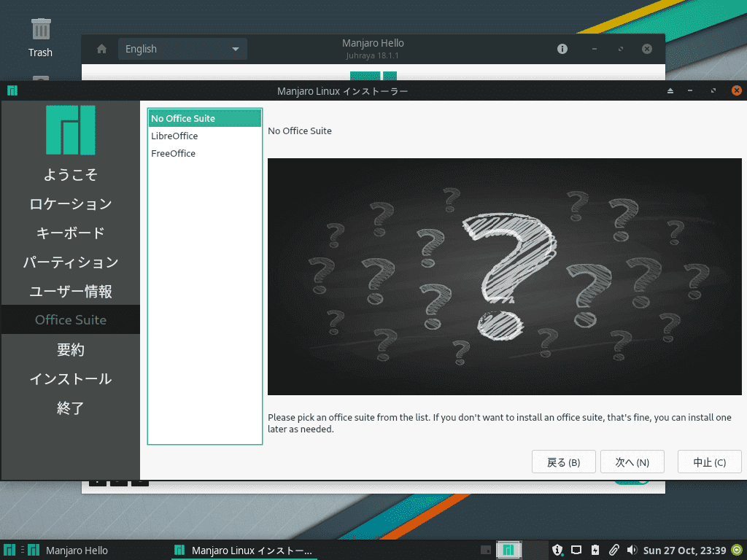
Task: Open the Manjaro start menu in taskbar
Action: tap(9, 551)
